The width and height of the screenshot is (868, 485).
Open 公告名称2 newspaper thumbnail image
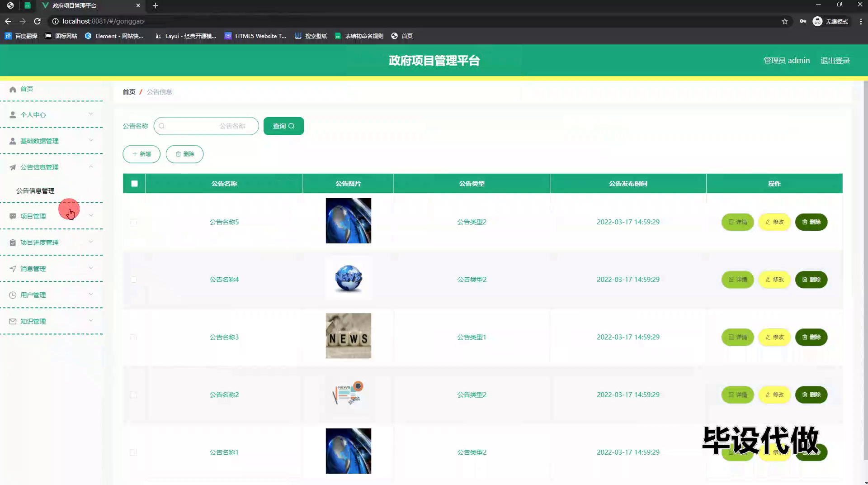[348, 394]
